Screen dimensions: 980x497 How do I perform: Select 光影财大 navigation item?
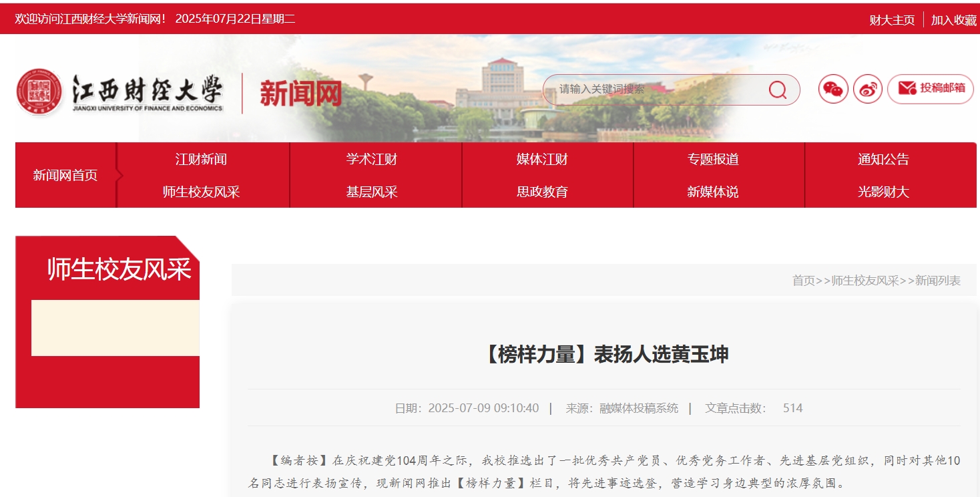(x=883, y=192)
